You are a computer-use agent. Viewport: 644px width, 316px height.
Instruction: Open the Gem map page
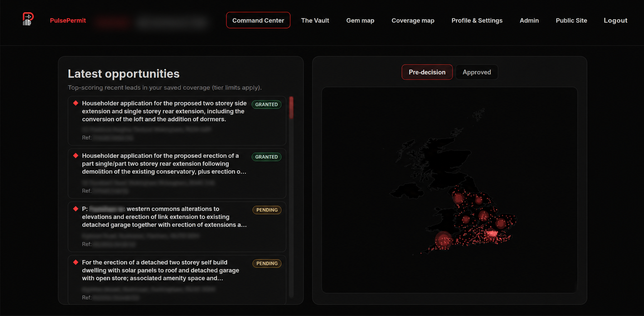tap(360, 20)
